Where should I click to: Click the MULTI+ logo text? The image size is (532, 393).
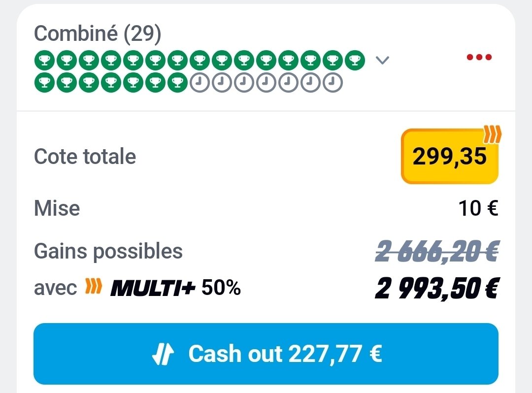coord(153,288)
